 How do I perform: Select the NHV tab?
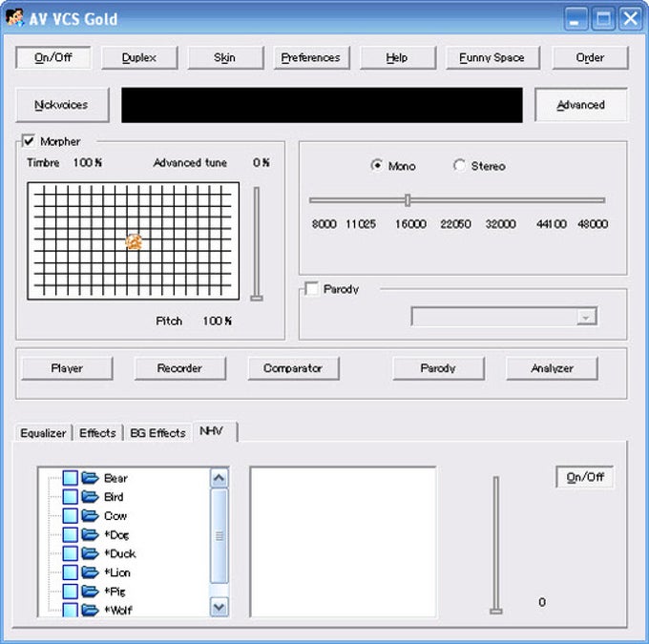pos(215,431)
